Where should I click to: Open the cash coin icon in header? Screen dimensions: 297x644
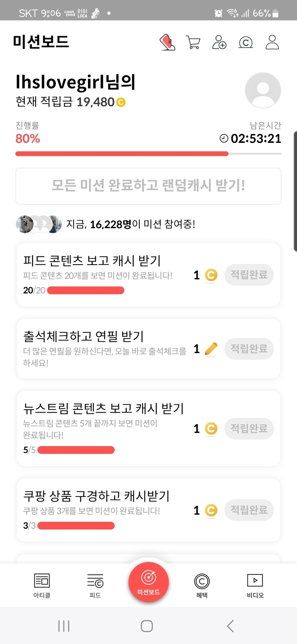pyautogui.click(x=246, y=43)
